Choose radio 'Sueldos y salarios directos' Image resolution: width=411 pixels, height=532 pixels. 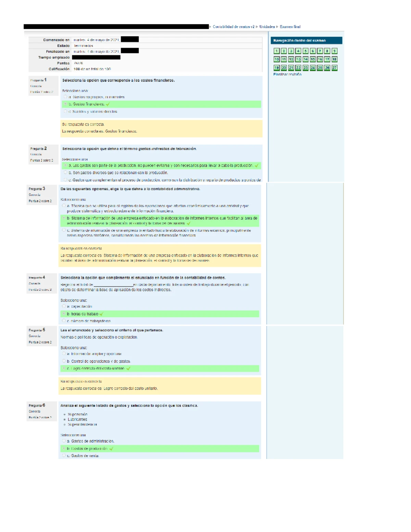pyautogui.click(x=65, y=111)
